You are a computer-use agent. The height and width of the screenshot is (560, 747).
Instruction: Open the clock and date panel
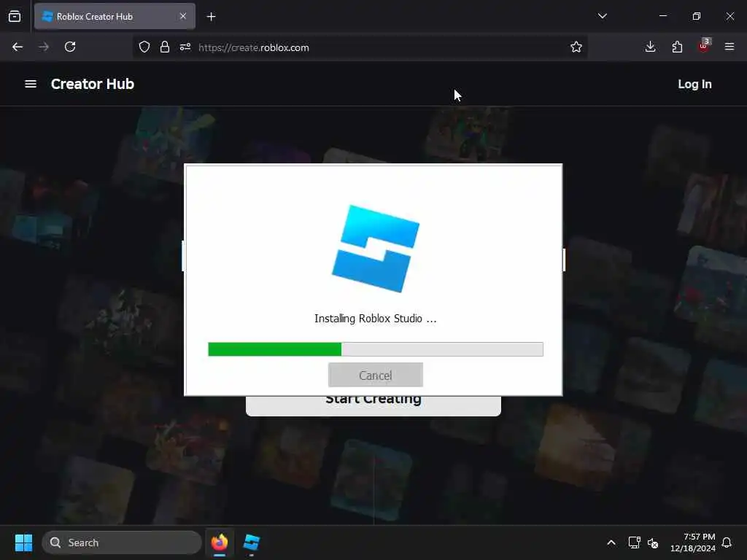(693, 542)
